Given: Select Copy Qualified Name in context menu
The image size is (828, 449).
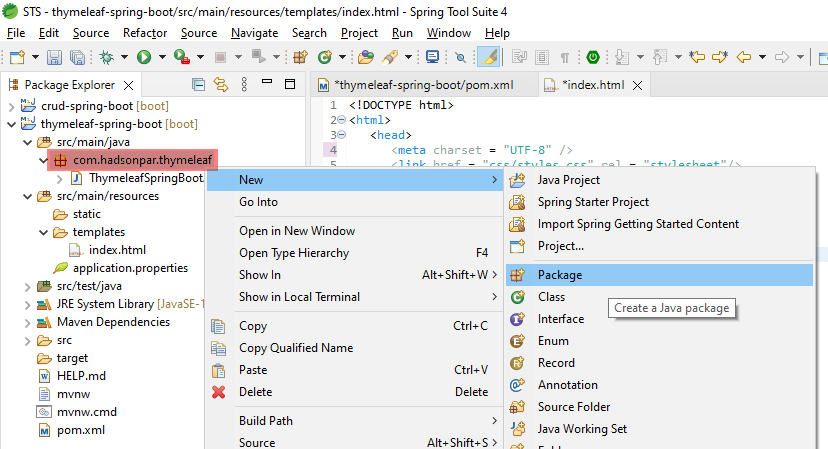Looking at the screenshot, I should coord(354,348).
